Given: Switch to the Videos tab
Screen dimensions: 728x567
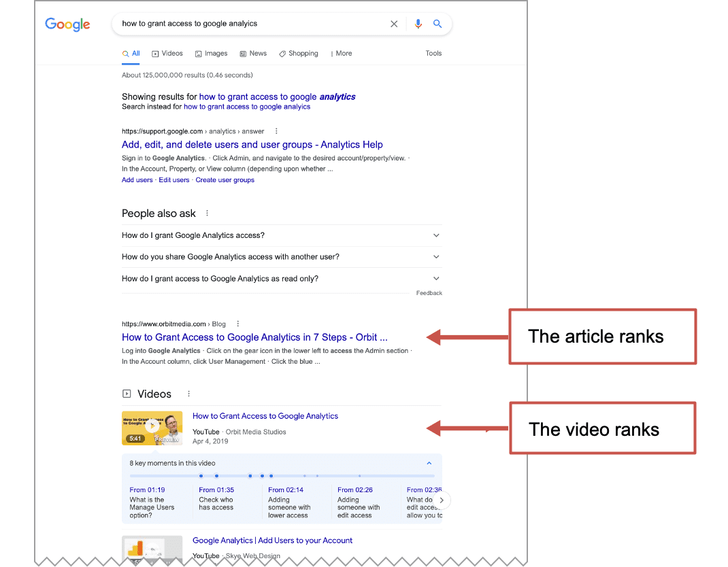Looking at the screenshot, I should click(x=167, y=53).
